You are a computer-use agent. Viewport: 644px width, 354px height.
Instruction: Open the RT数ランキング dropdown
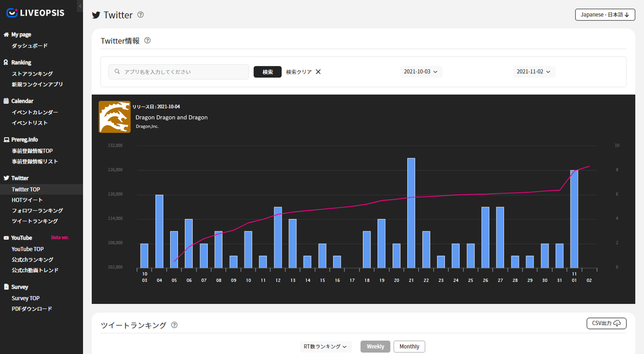326,347
